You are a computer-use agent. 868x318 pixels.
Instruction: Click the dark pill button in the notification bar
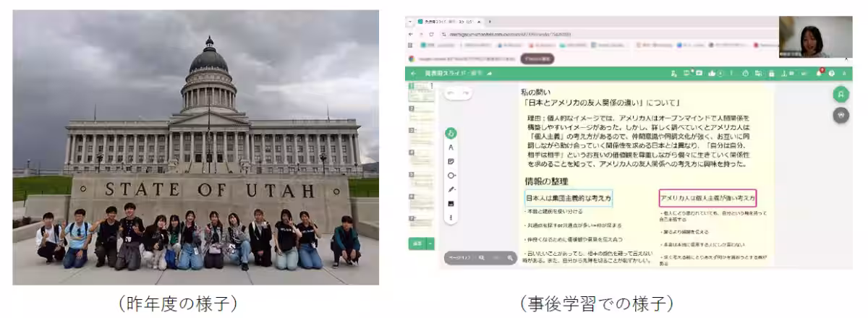[537, 59]
